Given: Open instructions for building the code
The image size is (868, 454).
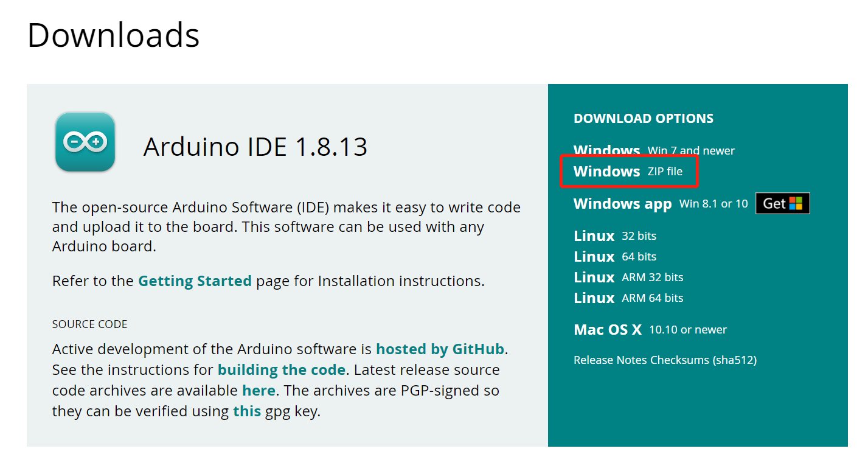Looking at the screenshot, I should click(x=282, y=369).
